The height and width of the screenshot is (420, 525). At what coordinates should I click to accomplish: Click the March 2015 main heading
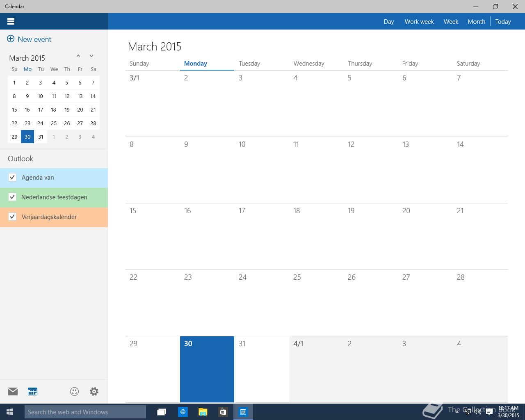coord(155,46)
